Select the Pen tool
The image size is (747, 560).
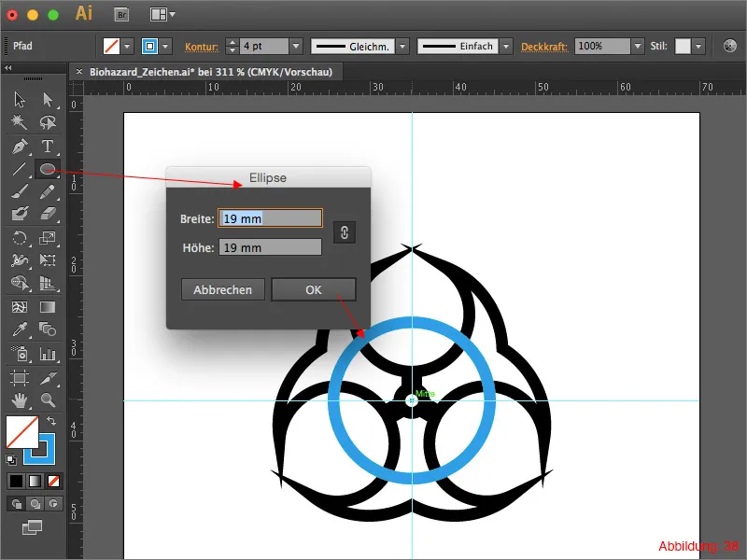[20, 146]
